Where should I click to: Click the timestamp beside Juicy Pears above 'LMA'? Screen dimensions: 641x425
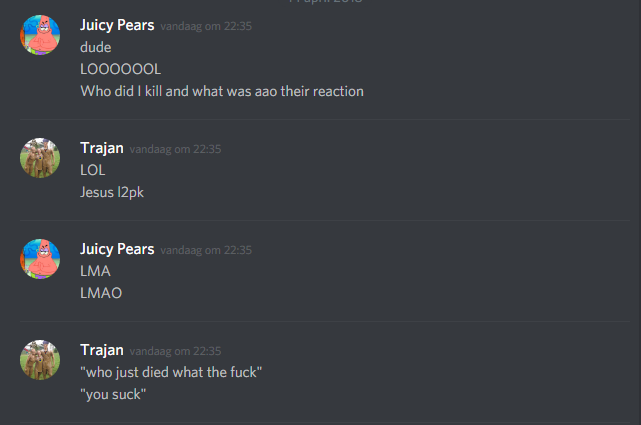pyautogui.click(x=206, y=250)
